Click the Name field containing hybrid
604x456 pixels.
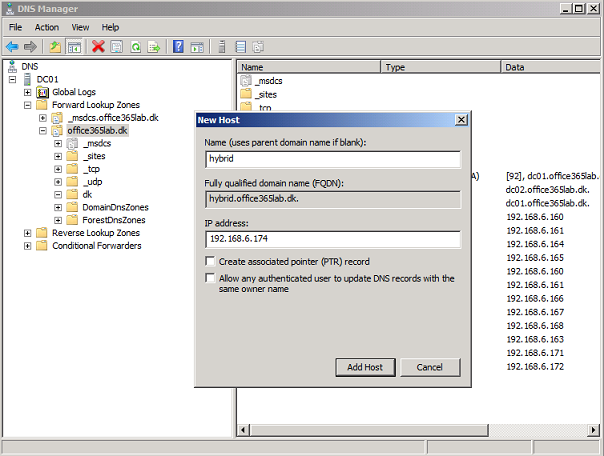[333, 159]
